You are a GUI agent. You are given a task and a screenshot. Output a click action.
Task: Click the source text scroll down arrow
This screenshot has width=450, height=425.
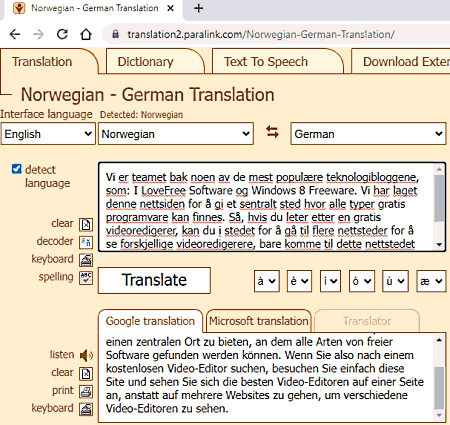click(439, 244)
